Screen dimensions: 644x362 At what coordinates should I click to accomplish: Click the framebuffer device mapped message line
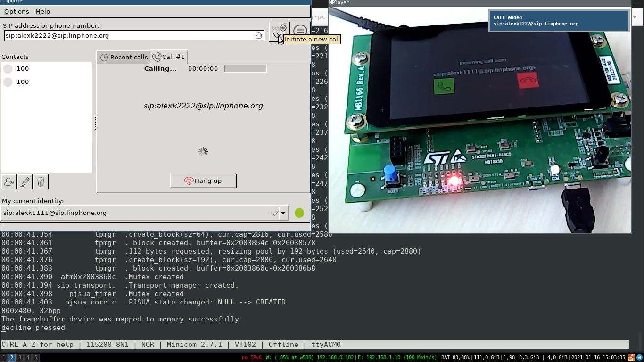click(x=122, y=319)
